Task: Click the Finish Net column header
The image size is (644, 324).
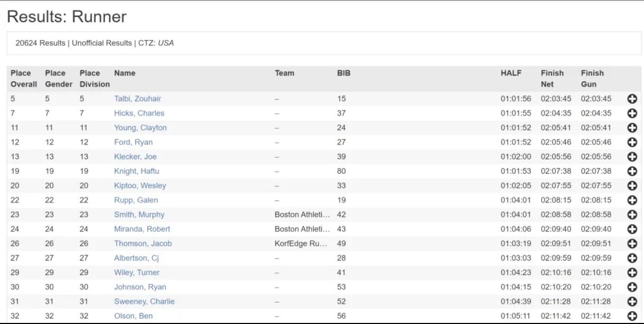Action: coord(552,78)
